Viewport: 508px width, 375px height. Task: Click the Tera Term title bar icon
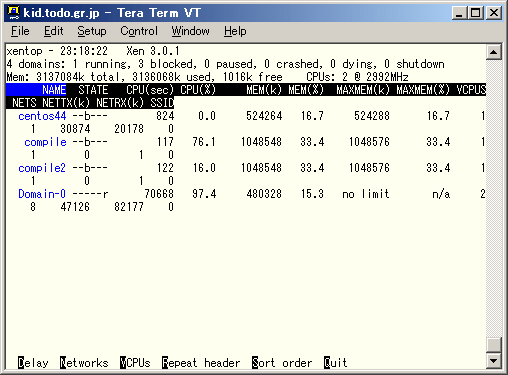tap(13, 13)
